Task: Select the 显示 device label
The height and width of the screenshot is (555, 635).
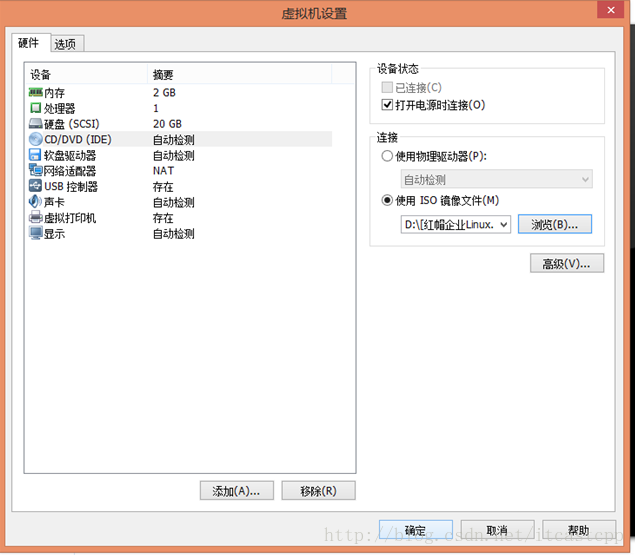Action: click(54, 233)
